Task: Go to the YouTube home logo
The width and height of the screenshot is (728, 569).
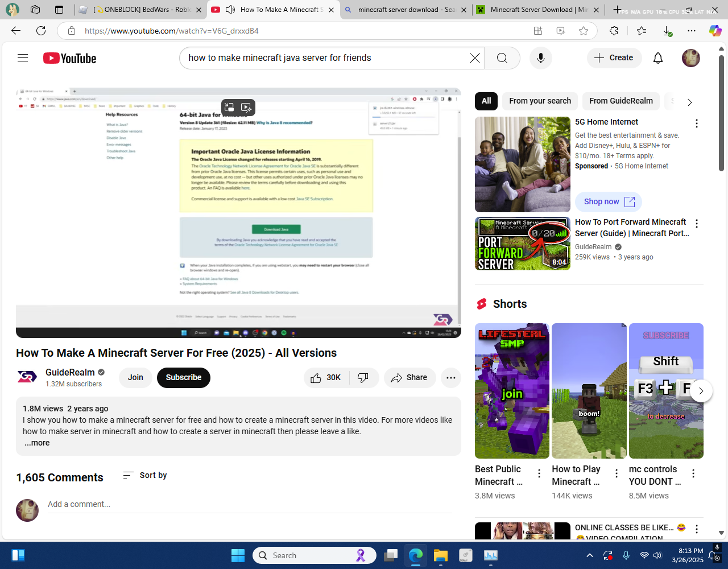Action: 69,58
